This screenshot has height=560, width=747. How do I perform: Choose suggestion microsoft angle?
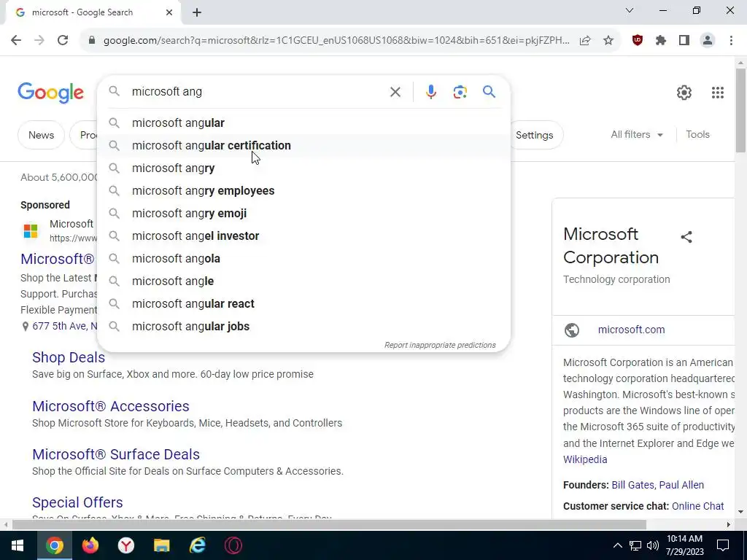[303, 281]
